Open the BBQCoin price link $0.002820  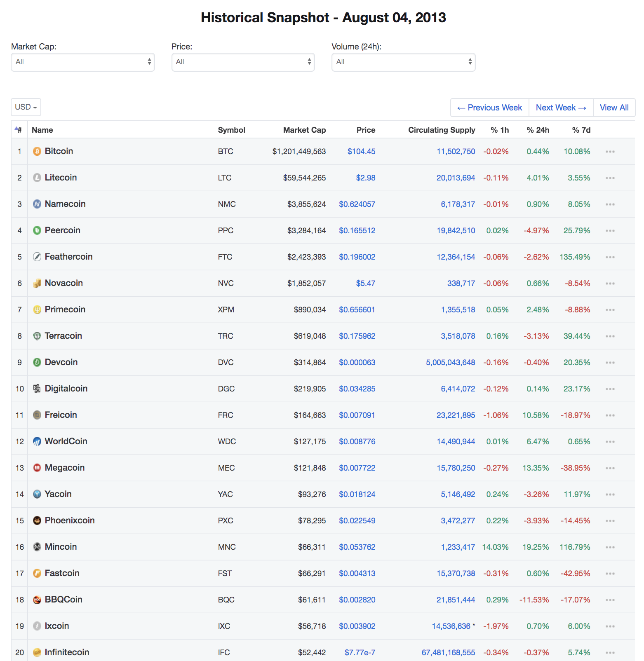357,600
